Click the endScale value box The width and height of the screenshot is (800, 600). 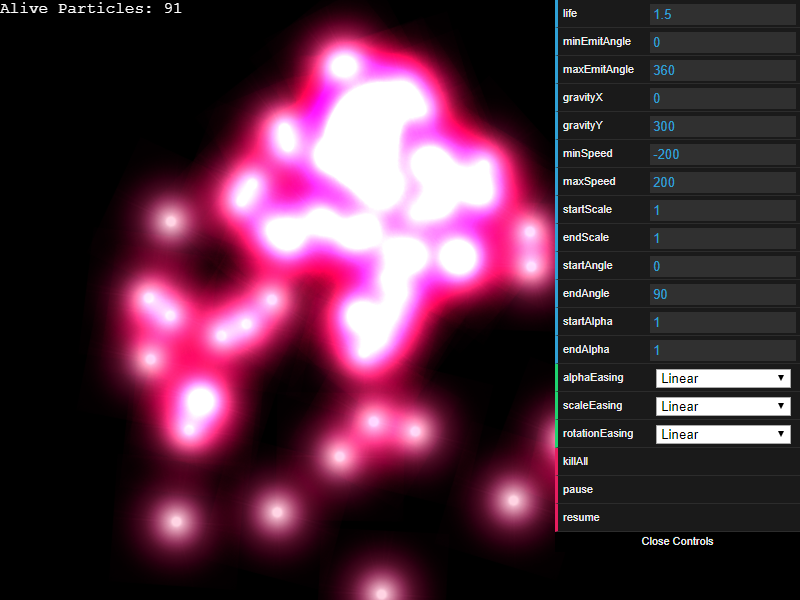[x=722, y=238]
